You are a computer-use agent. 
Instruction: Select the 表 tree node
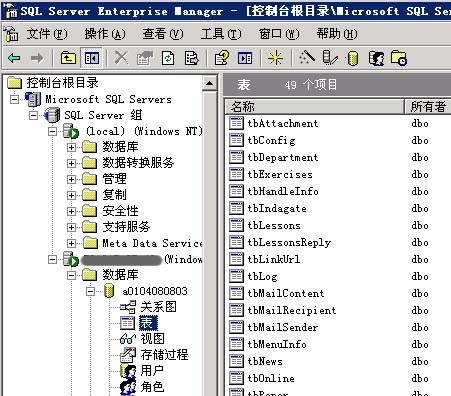coord(148,323)
